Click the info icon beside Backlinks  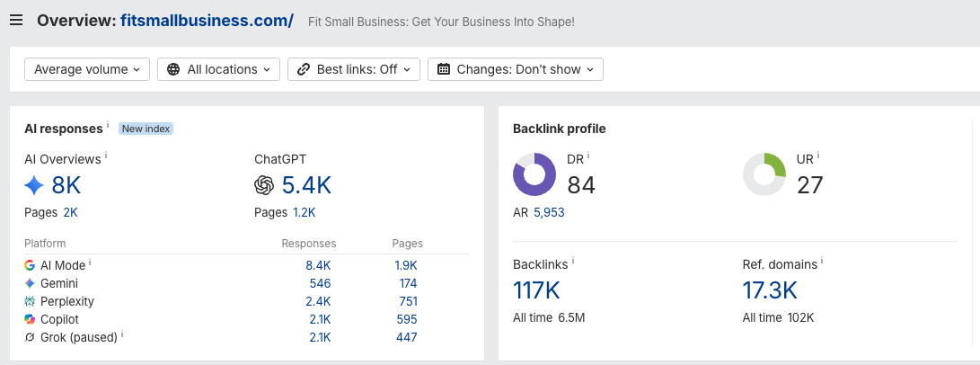573,261
